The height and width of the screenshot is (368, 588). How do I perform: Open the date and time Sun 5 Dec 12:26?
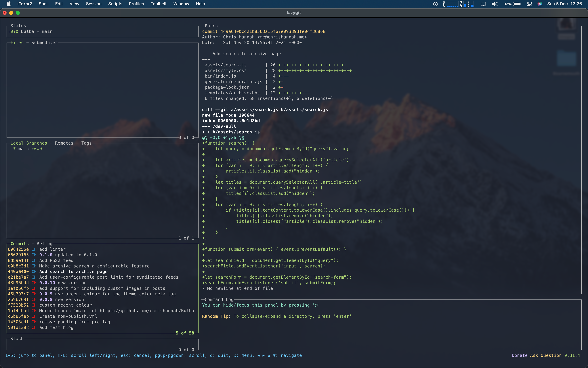coord(564,4)
